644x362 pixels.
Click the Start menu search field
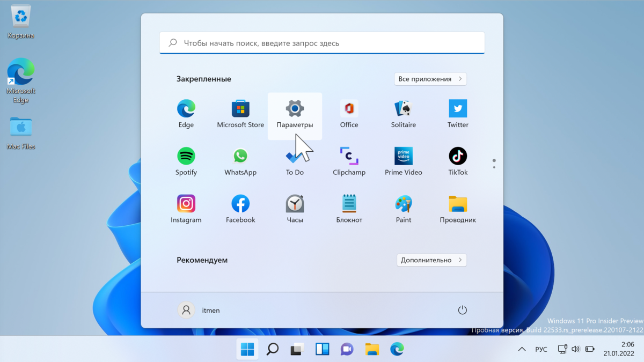322,43
